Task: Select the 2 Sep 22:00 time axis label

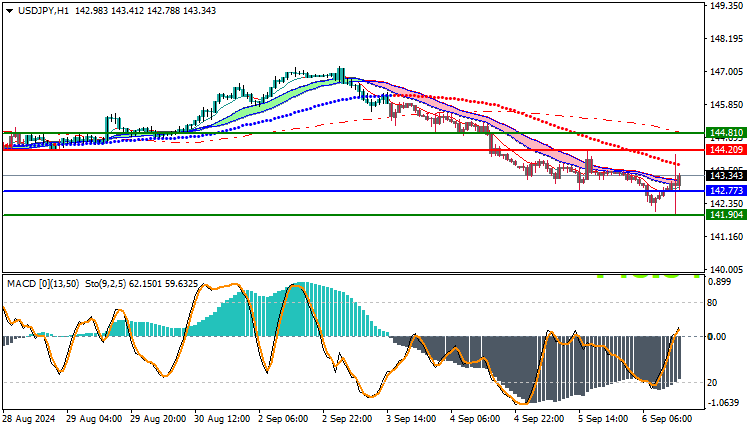Action: (x=348, y=419)
